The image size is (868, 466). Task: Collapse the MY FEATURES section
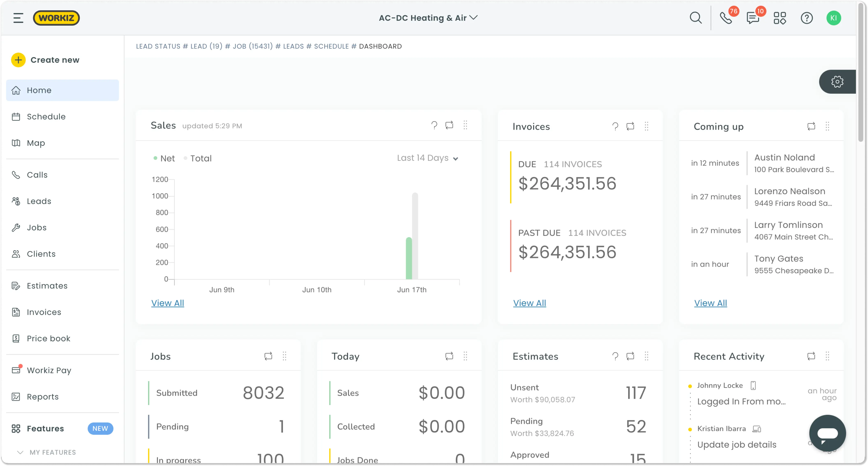tap(20, 452)
